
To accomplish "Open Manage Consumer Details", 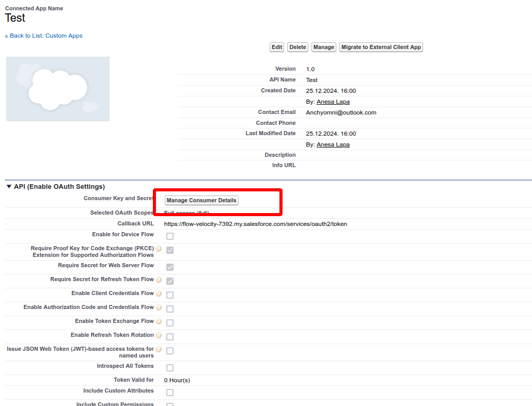I will tap(201, 200).
